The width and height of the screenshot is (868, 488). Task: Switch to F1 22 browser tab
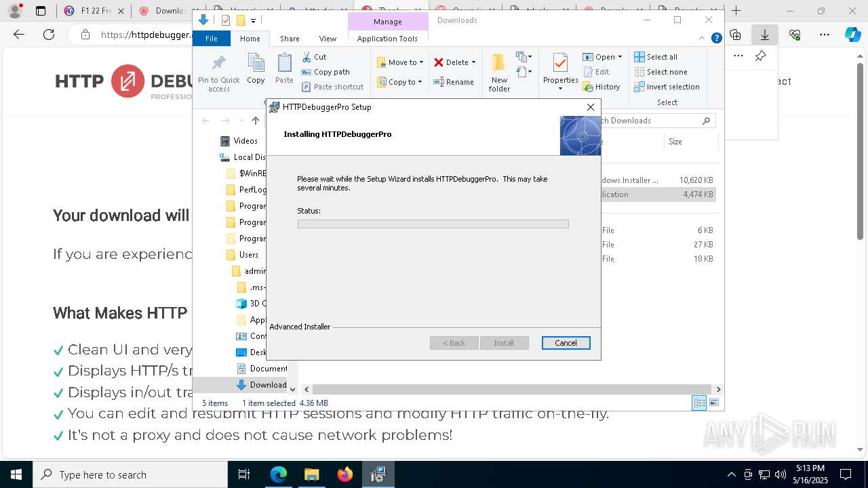pyautogui.click(x=94, y=11)
